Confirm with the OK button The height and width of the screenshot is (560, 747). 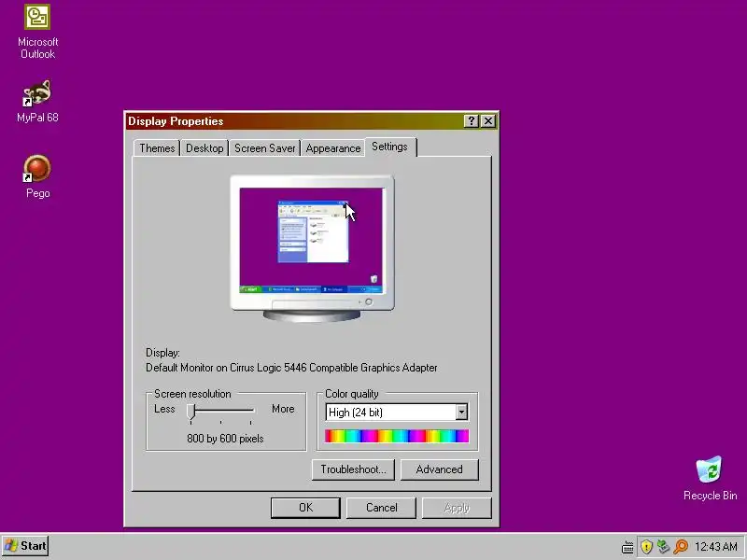coord(305,508)
